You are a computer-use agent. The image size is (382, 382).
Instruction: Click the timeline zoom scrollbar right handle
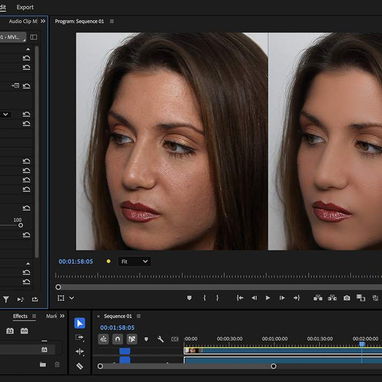273,366
